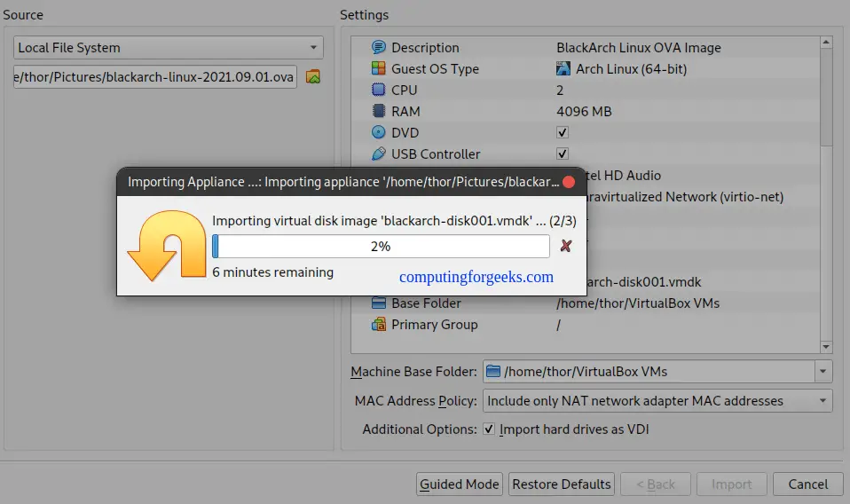The image size is (850, 504).
Task: Select /home/thor/VirtualBox VMs Base Folder value
Action: click(x=638, y=303)
